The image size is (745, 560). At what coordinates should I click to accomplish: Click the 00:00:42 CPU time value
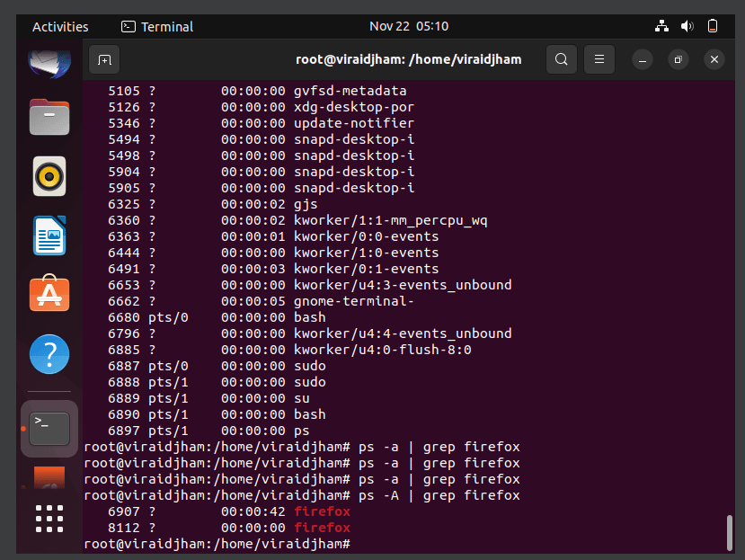click(x=253, y=511)
